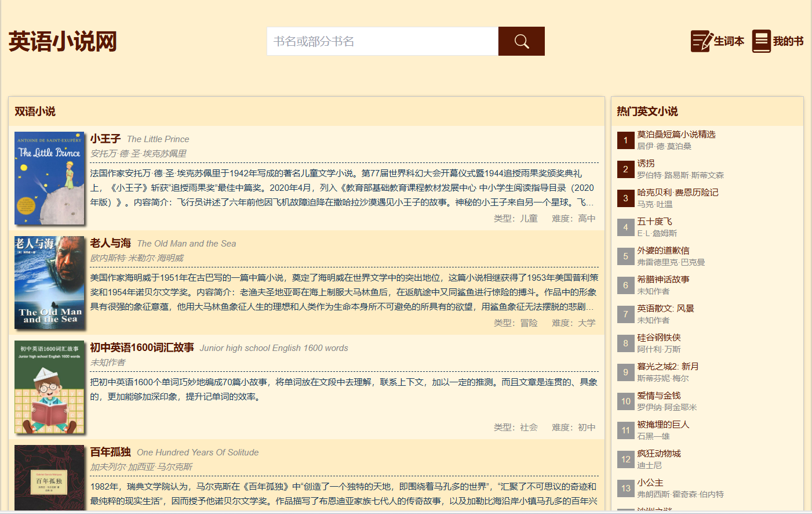This screenshot has width=812, height=514.
Task: Open ranked book 英语散文: 风景
Action: pos(665,308)
